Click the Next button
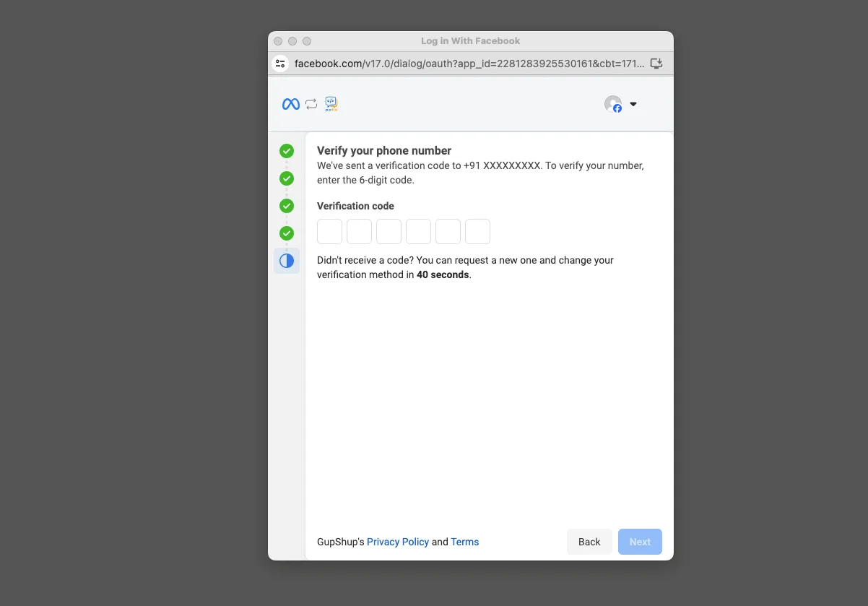The width and height of the screenshot is (868, 606). [x=640, y=542]
